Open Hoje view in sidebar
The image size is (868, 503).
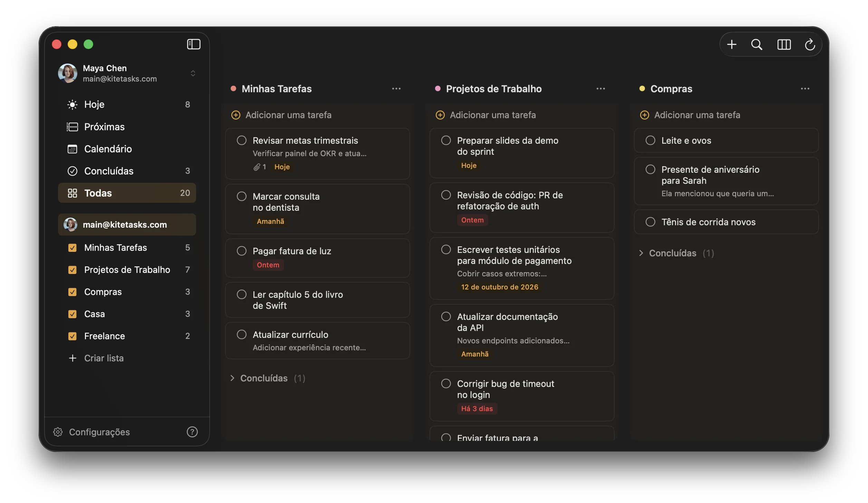127,104
